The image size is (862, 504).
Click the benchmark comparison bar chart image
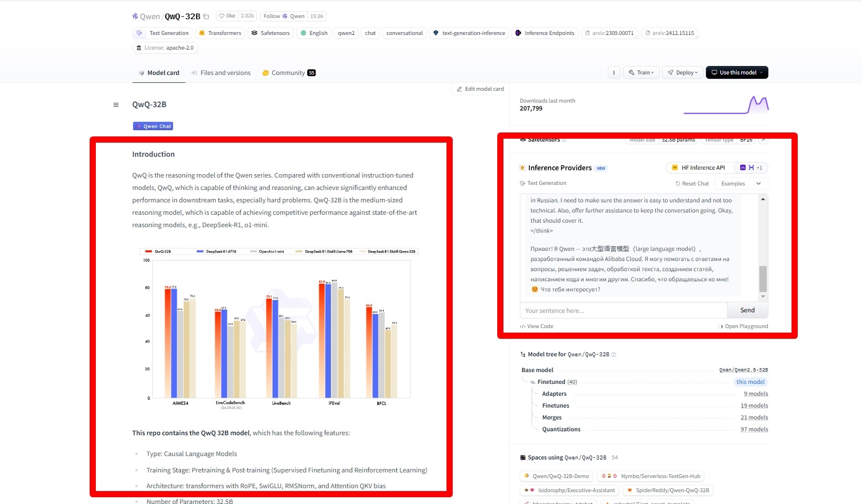coord(279,328)
